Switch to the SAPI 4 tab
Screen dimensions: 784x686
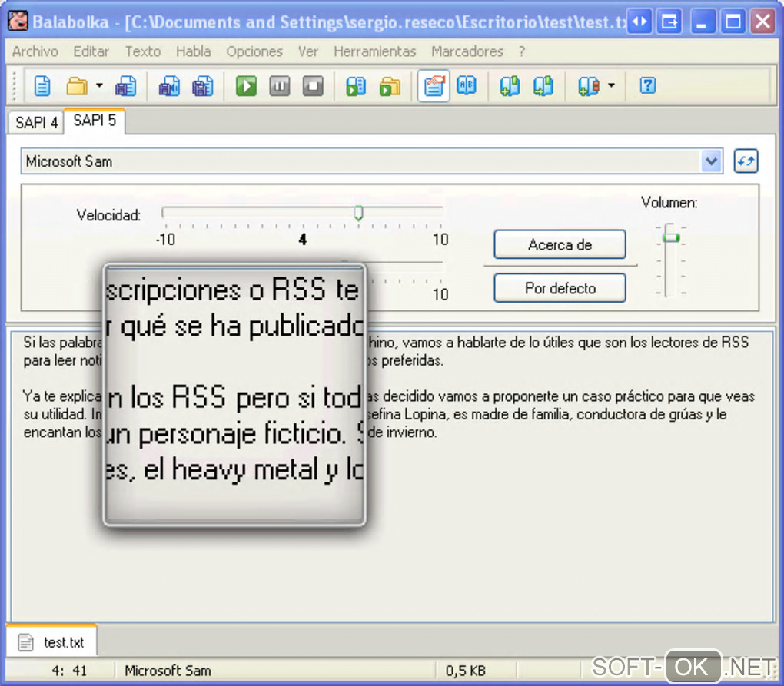pos(36,123)
